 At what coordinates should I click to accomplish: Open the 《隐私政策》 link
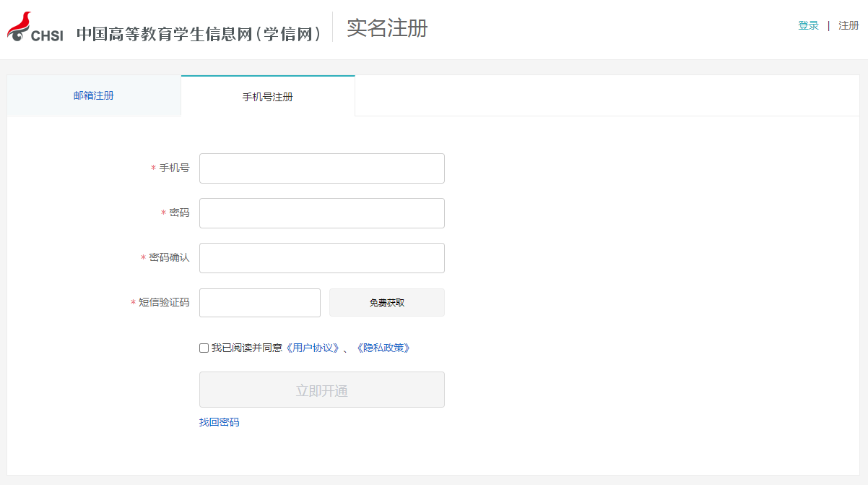tap(383, 348)
